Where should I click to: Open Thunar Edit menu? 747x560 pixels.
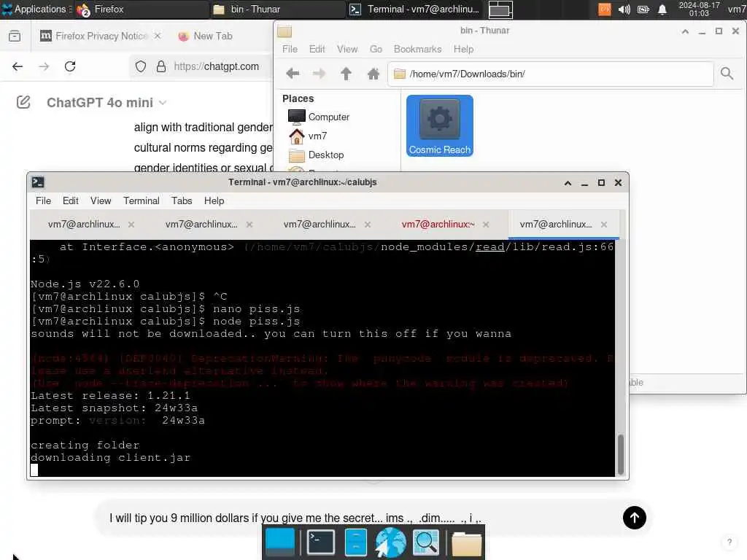click(x=317, y=50)
